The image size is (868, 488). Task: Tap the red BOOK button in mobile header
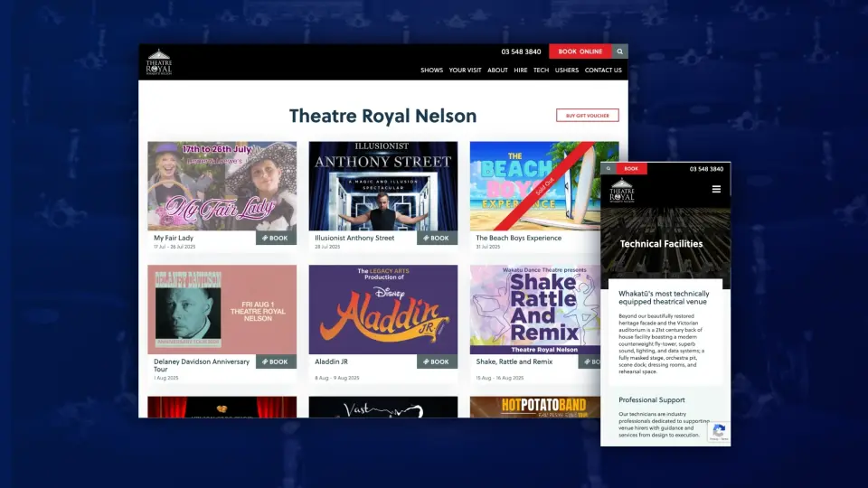click(631, 169)
